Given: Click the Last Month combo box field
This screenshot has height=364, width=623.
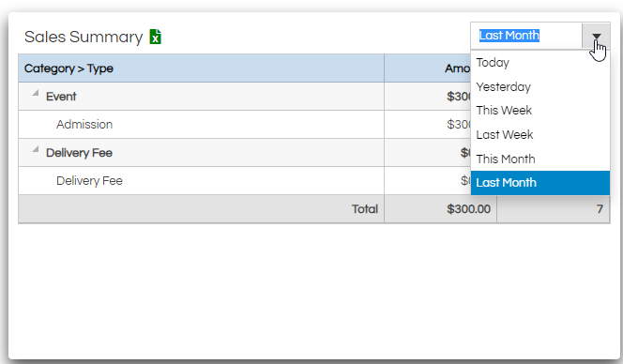Looking at the screenshot, I should click(x=527, y=36).
